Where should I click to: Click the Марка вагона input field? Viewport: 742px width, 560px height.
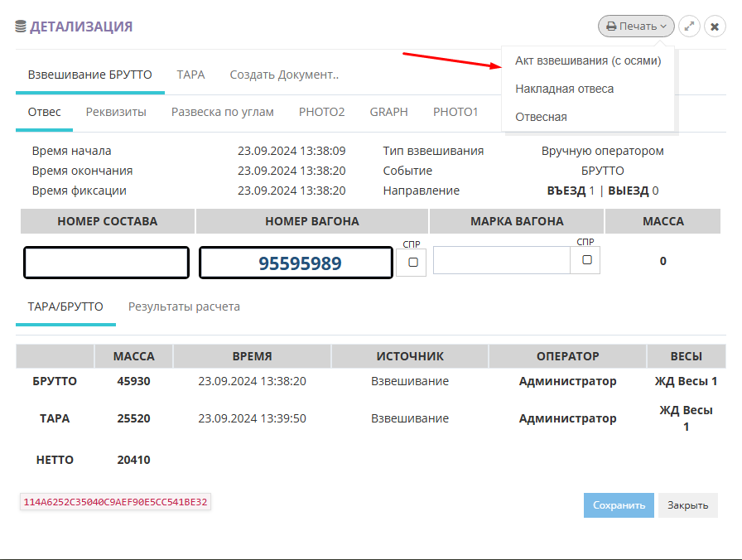502,260
